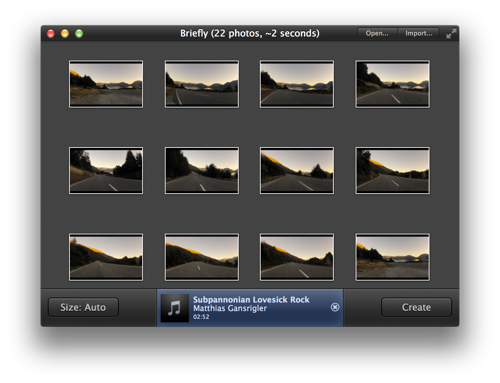This screenshot has width=500, height=383.
Task: Click the artist name Matthias Gansrigler
Action: (x=230, y=308)
